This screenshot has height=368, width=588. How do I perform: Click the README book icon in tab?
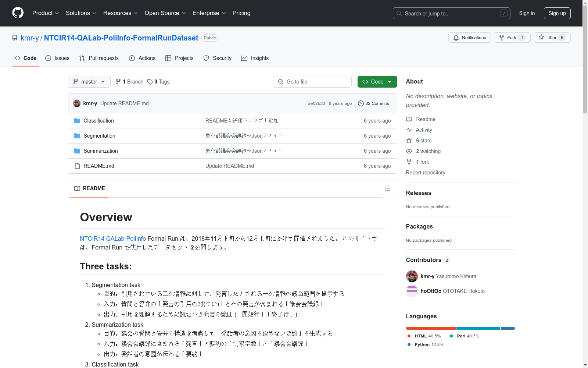tap(77, 188)
